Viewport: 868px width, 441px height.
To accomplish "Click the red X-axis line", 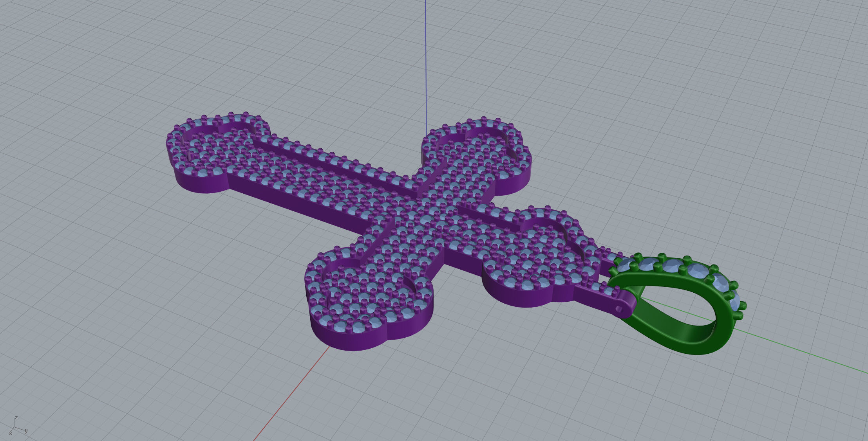I will [x=292, y=393].
